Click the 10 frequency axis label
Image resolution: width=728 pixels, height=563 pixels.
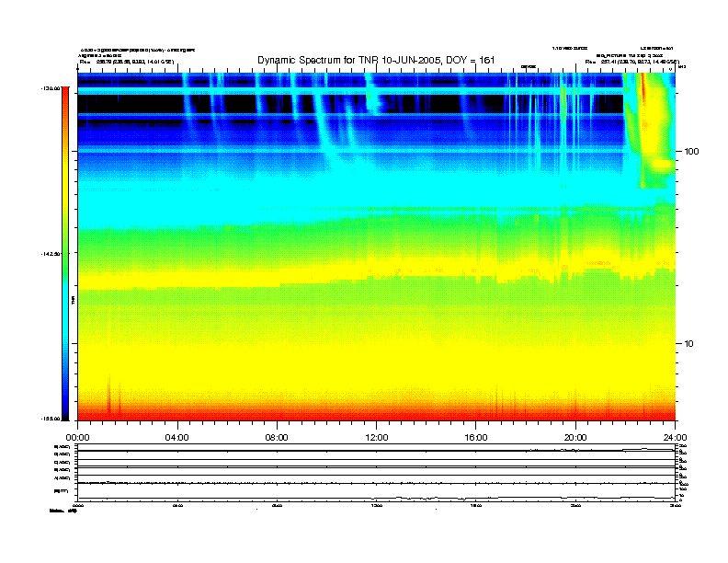coord(688,344)
